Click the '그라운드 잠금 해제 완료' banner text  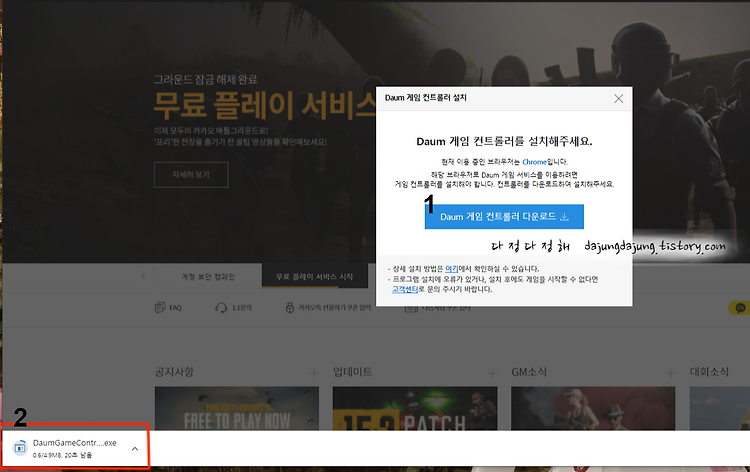click(206, 79)
